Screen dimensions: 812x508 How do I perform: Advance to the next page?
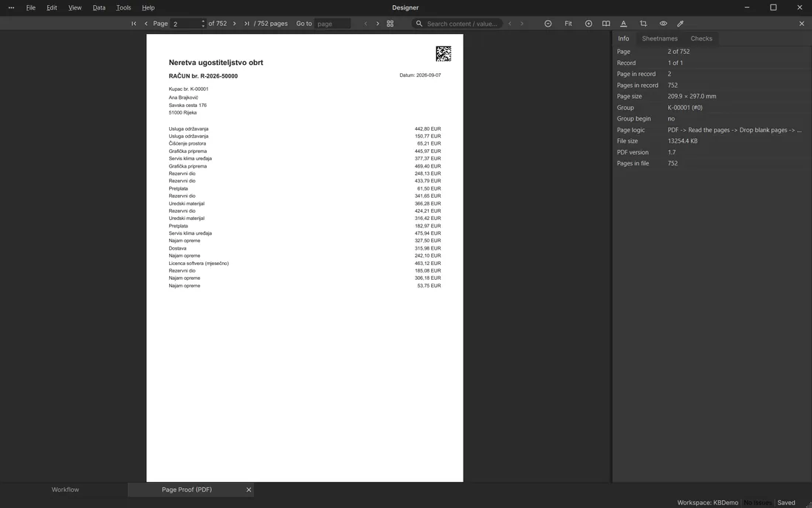[x=235, y=24]
